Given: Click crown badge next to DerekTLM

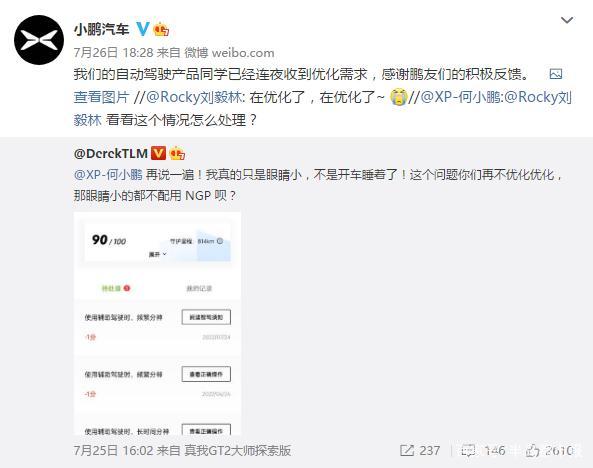Looking at the screenshot, I should 177,153.
